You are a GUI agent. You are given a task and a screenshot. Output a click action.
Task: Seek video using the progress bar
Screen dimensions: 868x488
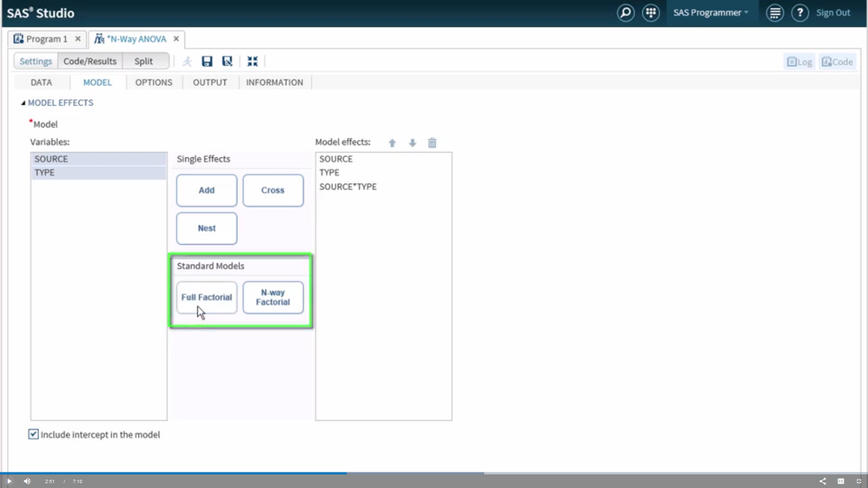434,473
